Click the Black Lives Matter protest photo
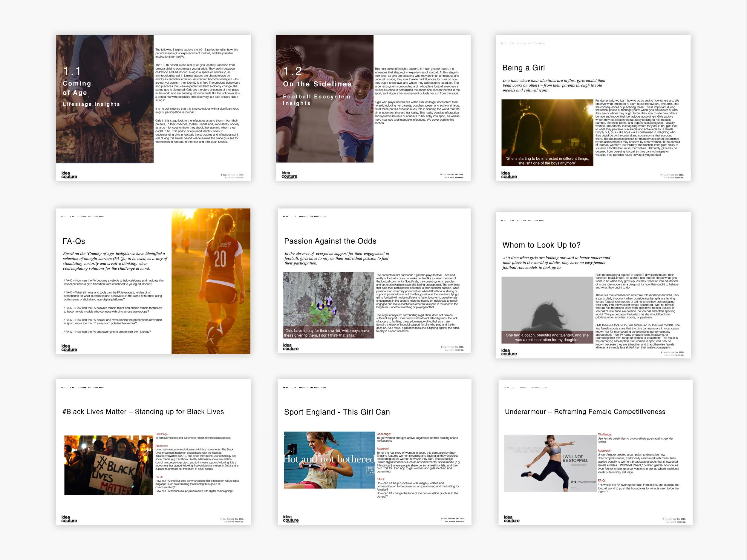This screenshot has height=560, width=747. click(x=108, y=465)
